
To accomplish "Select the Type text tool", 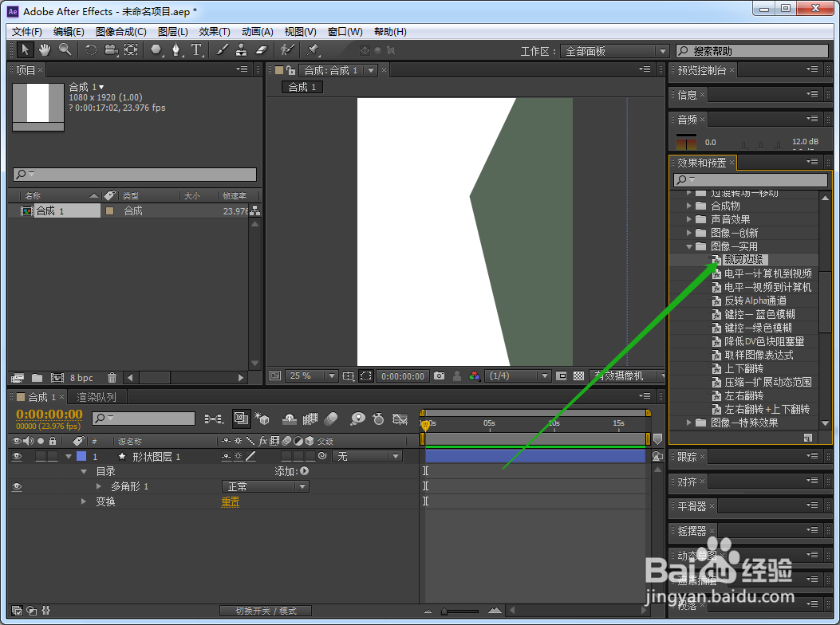I will click(x=196, y=50).
